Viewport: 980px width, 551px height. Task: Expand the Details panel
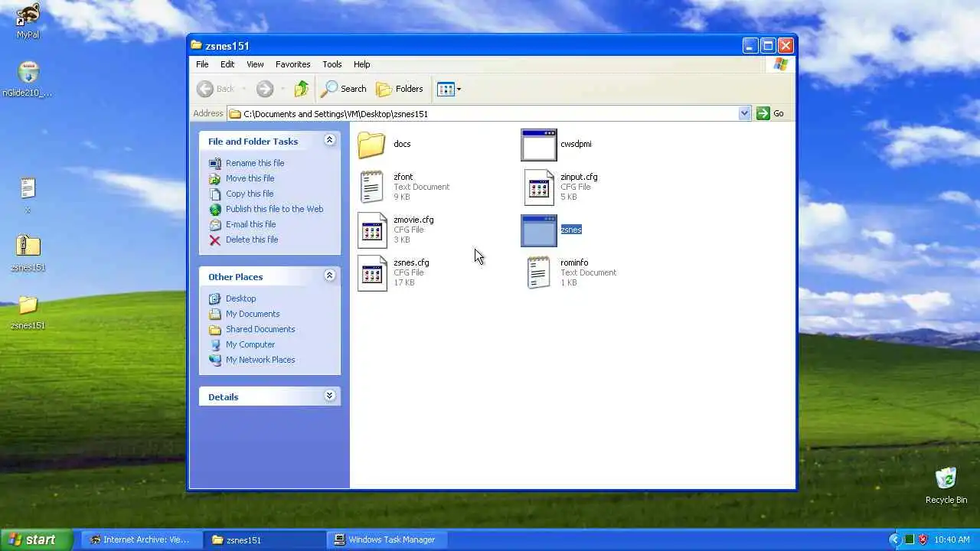coord(330,396)
